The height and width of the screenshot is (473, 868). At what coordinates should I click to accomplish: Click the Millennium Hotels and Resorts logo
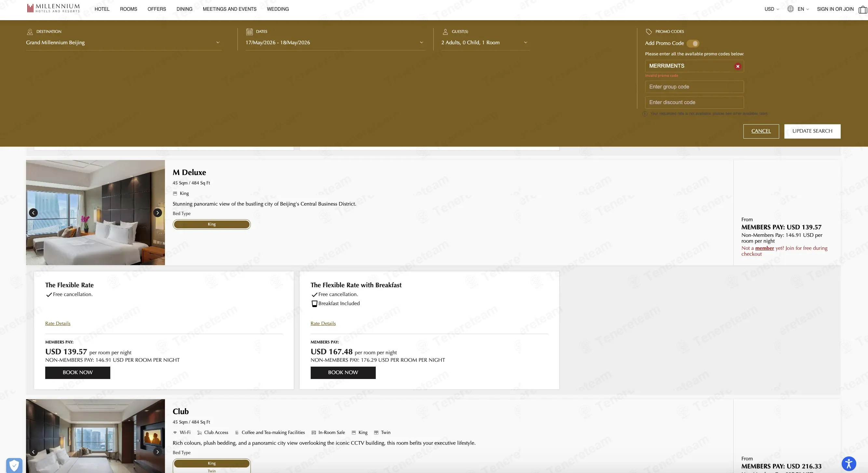53,8
